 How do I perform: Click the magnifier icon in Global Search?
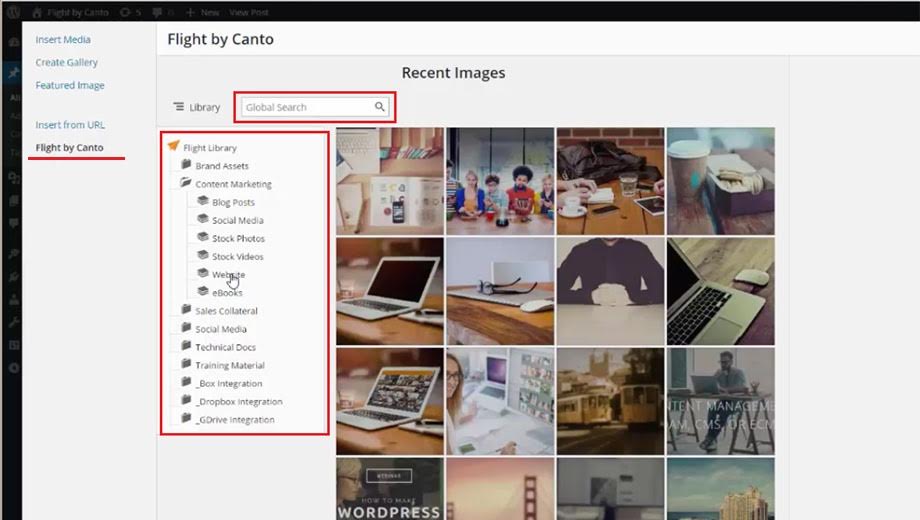click(x=380, y=107)
